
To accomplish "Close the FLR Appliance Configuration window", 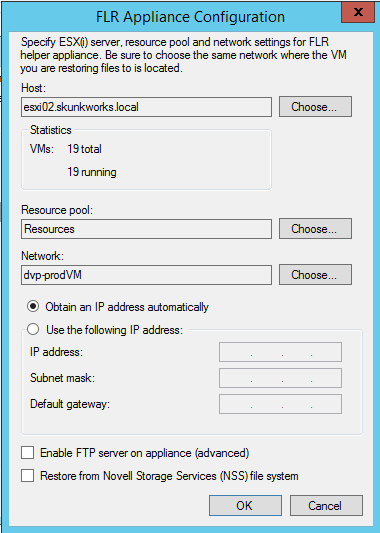I will [x=358, y=13].
